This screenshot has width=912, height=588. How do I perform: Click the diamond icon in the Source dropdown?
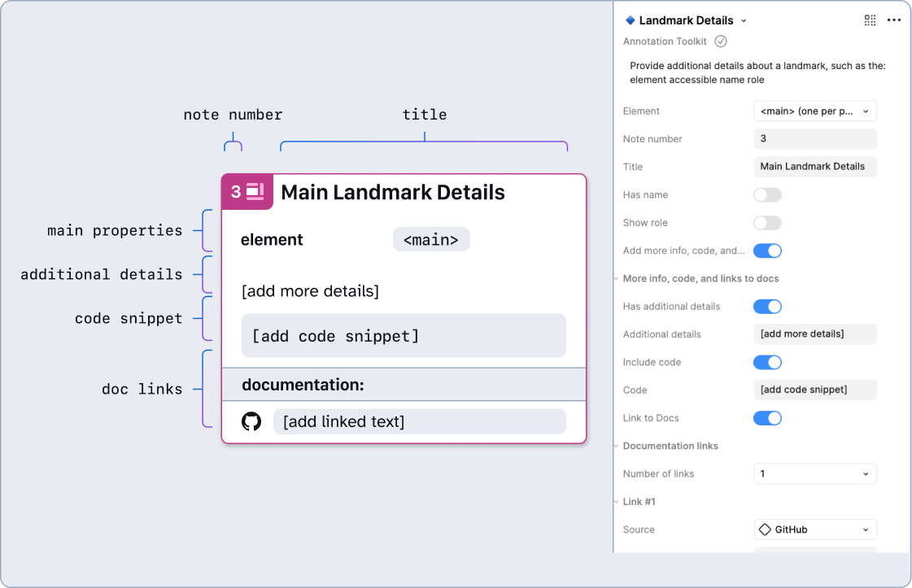tap(765, 529)
